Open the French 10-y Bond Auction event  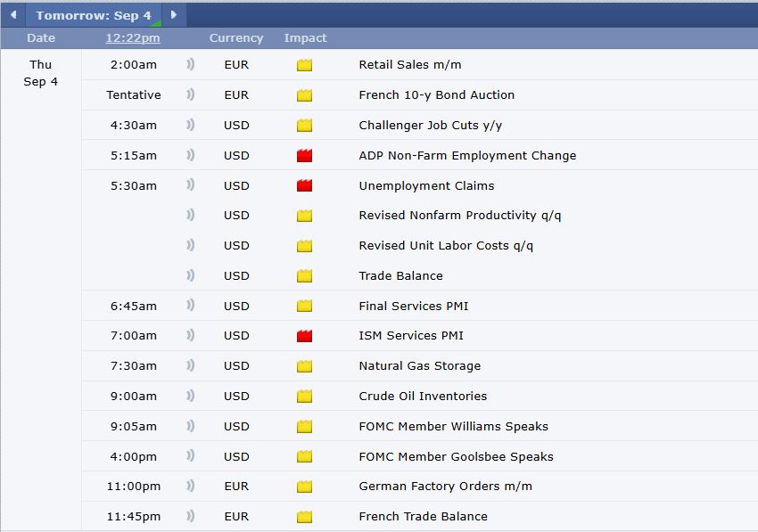click(437, 94)
